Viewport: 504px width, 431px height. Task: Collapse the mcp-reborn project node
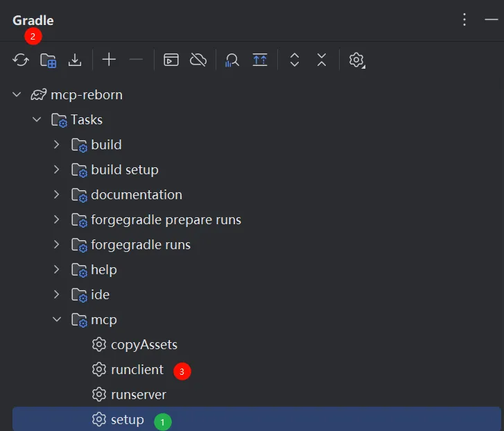coord(17,95)
